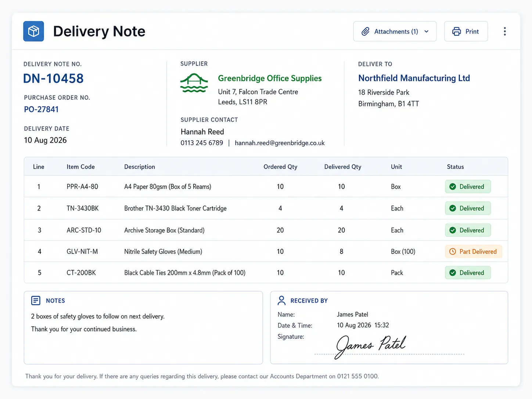
Task: Click the Description column header
Action: tap(140, 167)
